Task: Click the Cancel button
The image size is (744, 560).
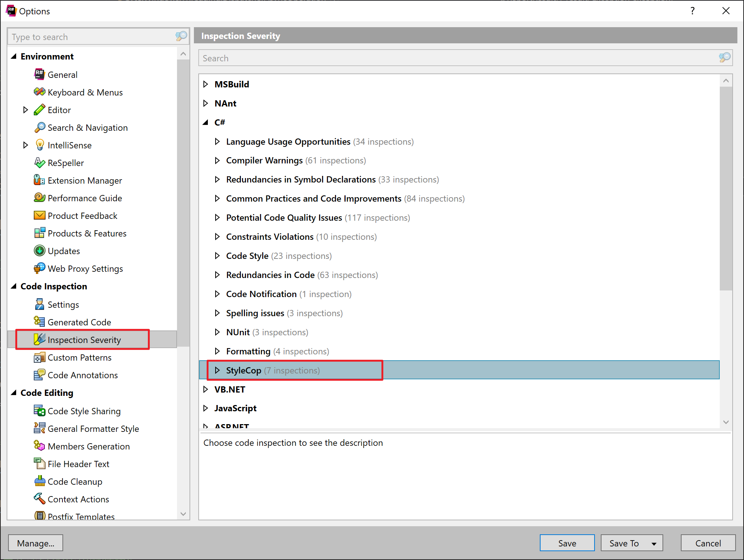Action: click(x=708, y=543)
